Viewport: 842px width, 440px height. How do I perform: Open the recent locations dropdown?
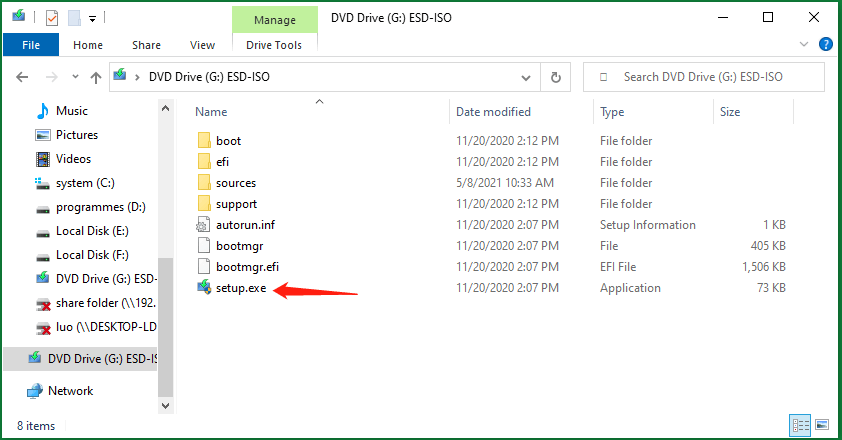click(x=75, y=77)
